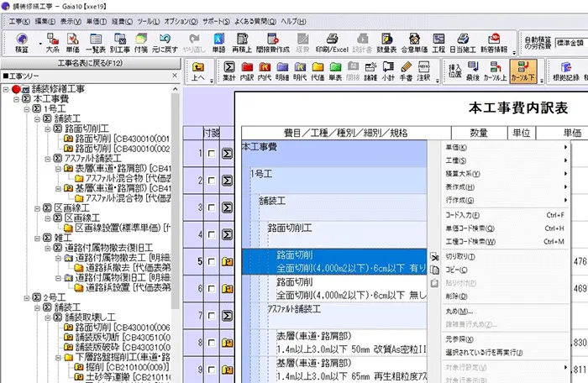Viewport: 588px width, 383px height.
Task: Collapse the 2号工 tree node
Action: (x=27, y=298)
